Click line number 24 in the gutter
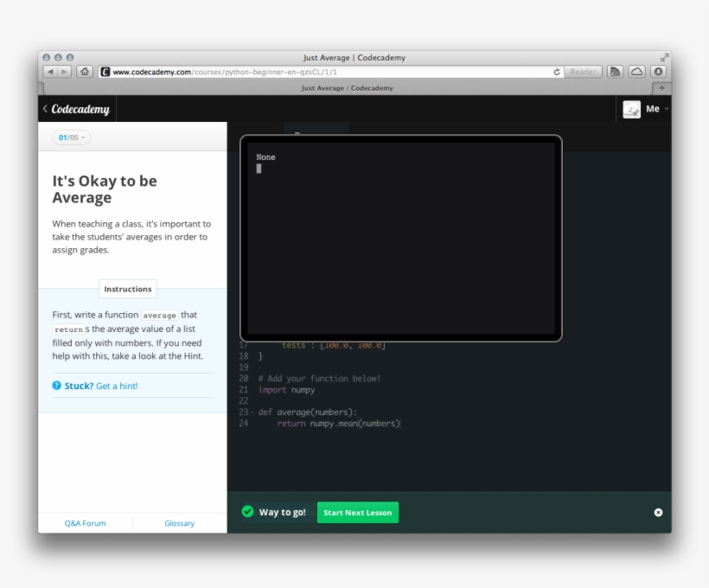This screenshot has height=588, width=709. pos(244,424)
